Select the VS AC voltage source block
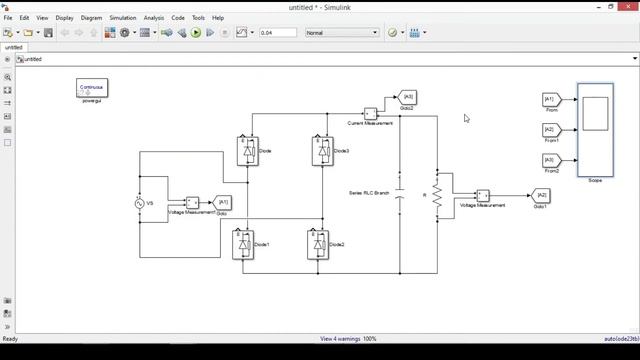Screen dimensions: 640x360 pos(140,203)
